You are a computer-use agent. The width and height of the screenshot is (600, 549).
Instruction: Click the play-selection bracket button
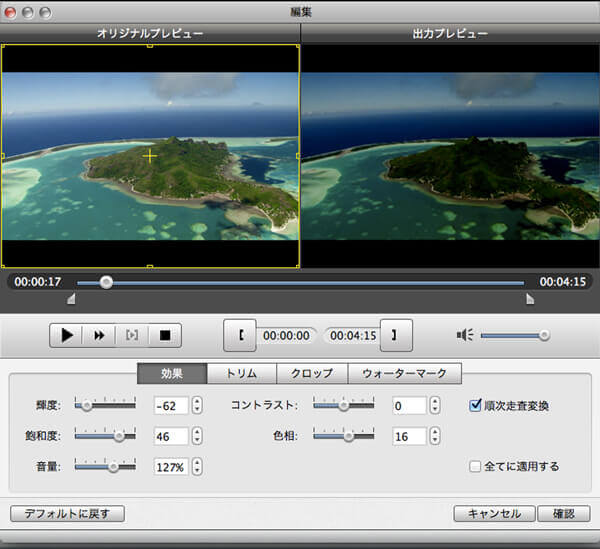[132, 335]
